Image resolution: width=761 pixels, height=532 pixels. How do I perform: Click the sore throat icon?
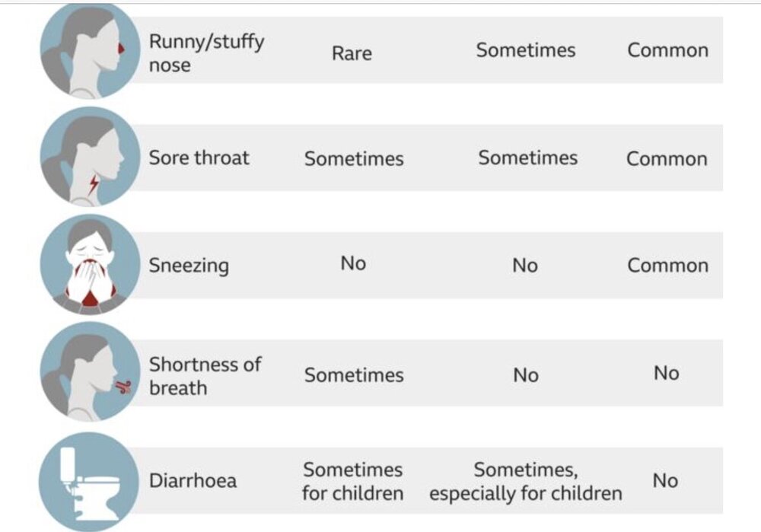click(90, 157)
